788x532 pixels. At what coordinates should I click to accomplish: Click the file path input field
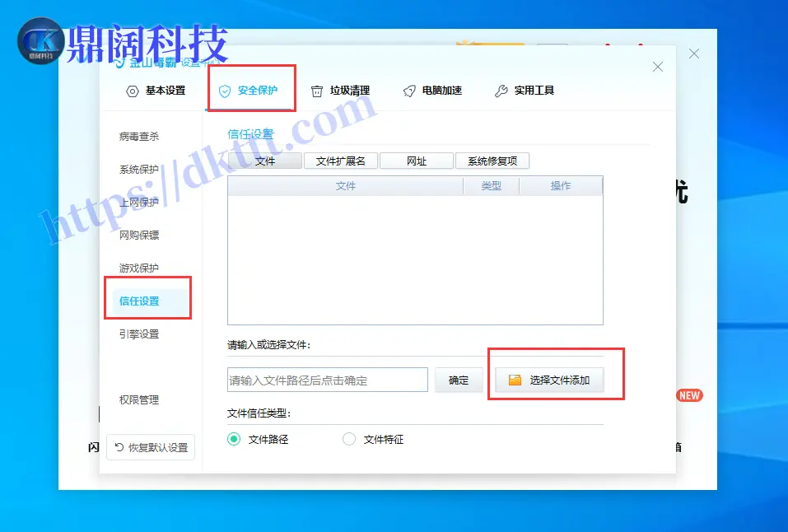[327, 380]
